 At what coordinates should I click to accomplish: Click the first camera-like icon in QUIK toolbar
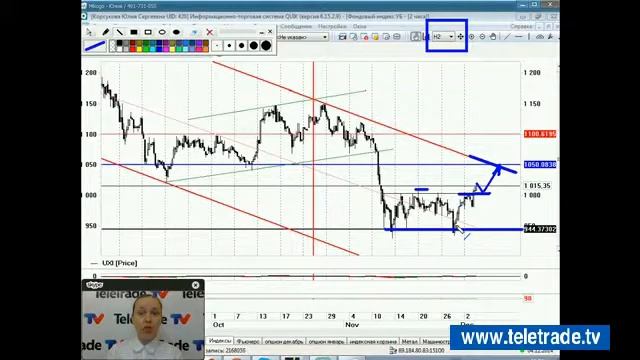coord(342,37)
